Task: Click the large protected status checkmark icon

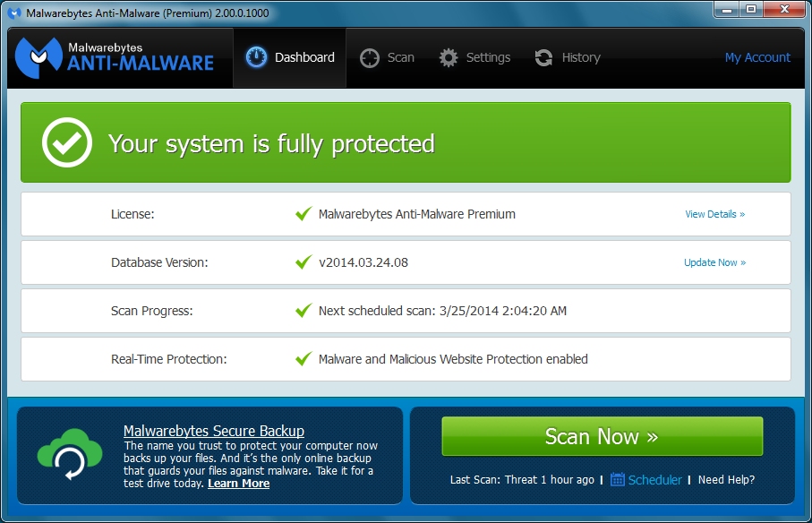Action: [x=67, y=142]
